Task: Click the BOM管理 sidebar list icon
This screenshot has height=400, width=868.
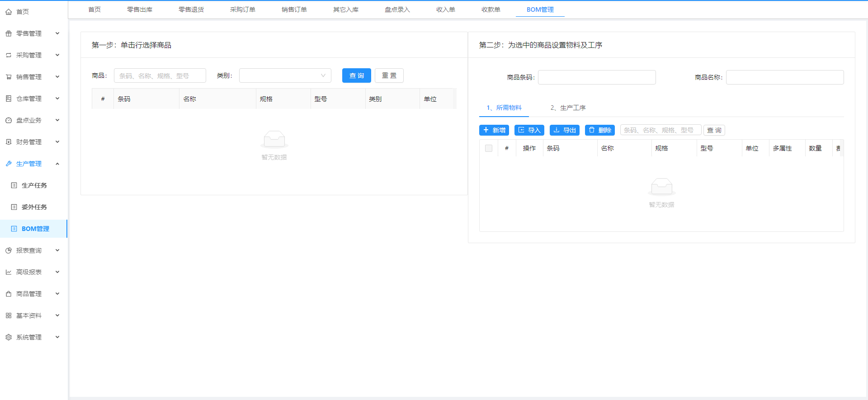Action: tap(14, 229)
